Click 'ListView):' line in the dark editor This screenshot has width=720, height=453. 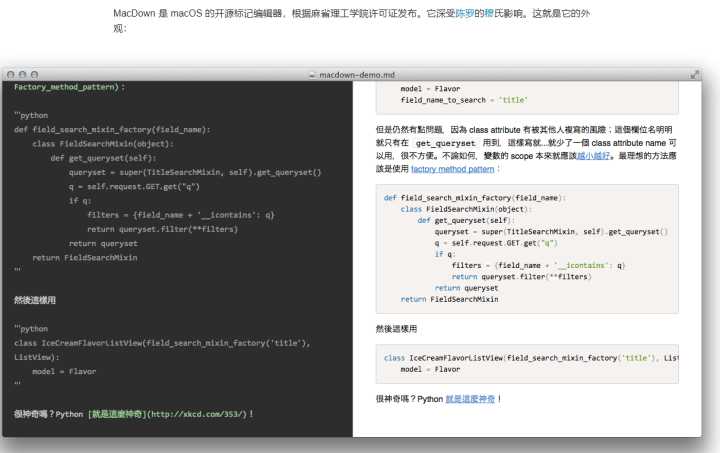pos(37,357)
